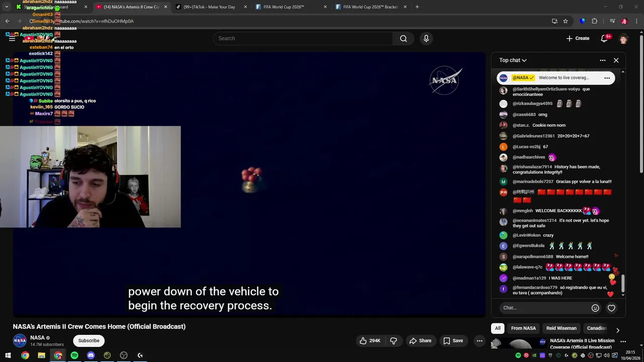The width and height of the screenshot is (644, 362).
Task: Send a heart reaction in chat
Action: pyautogui.click(x=611, y=308)
